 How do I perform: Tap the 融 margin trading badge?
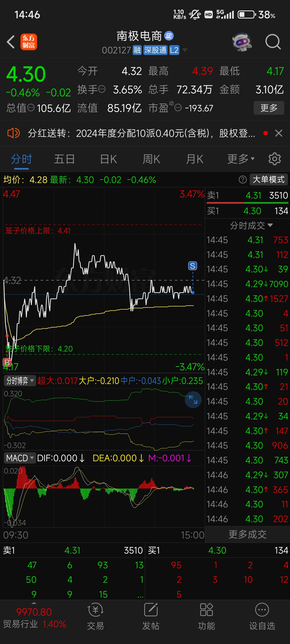coord(137,50)
